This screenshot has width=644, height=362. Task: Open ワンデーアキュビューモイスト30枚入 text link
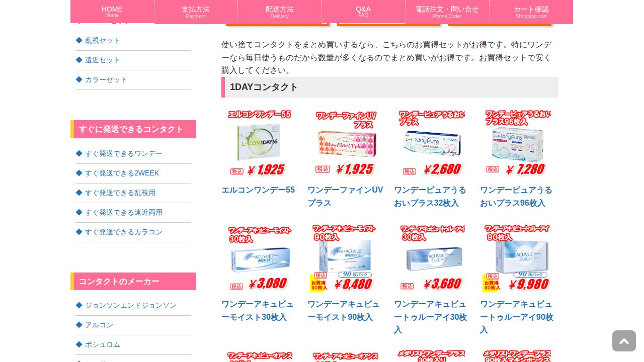click(258, 311)
